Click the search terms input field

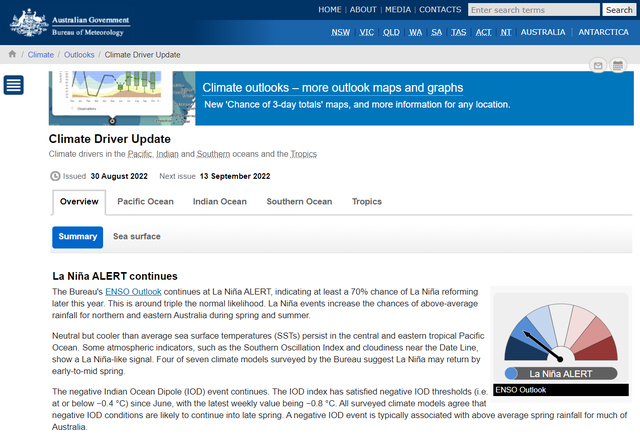[533, 10]
